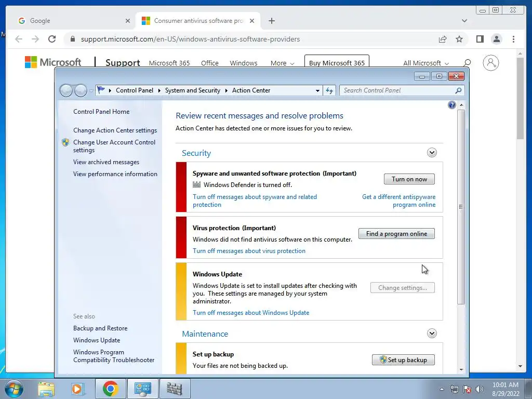Click Turn off messages about spyware link
Viewport: 532px width, 399px height.
pos(255,201)
